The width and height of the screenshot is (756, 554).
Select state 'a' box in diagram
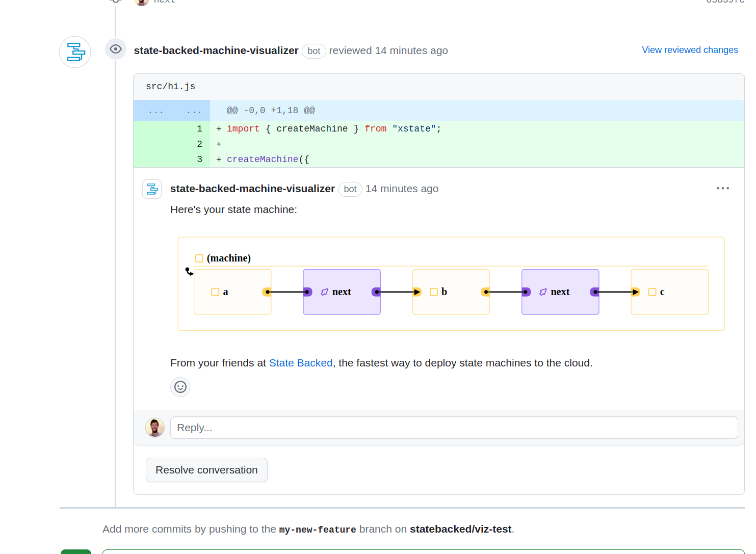coord(232,292)
